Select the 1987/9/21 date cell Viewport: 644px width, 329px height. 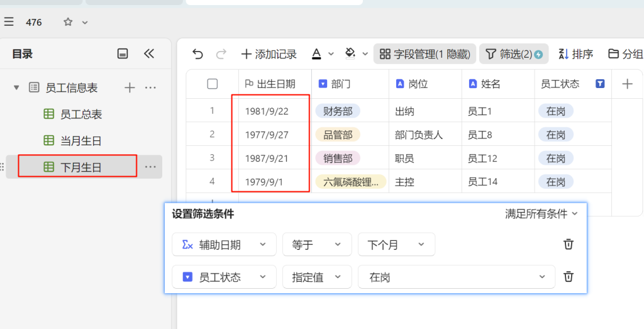pyautogui.click(x=275, y=158)
